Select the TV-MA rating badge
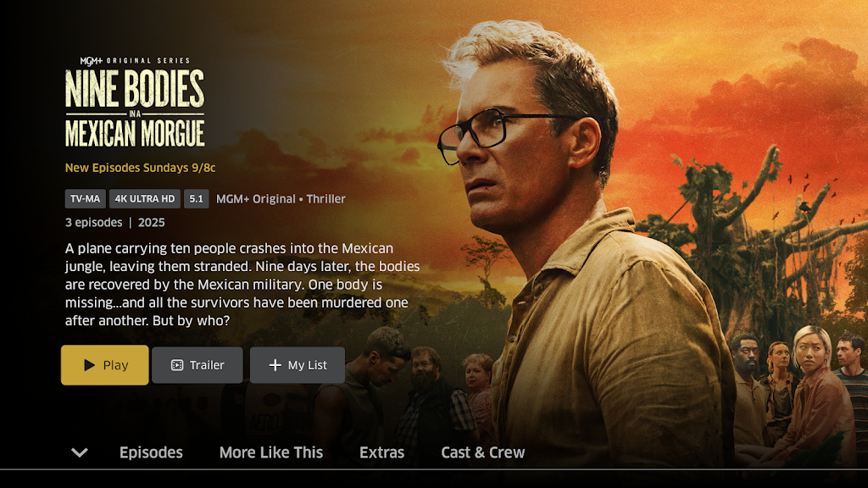 pyautogui.click(x=86, y=198)
